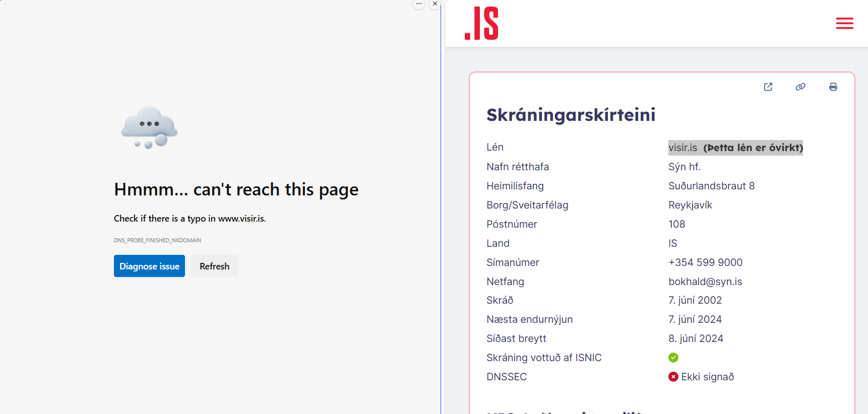Open the split view more options menu

[419, 4]
